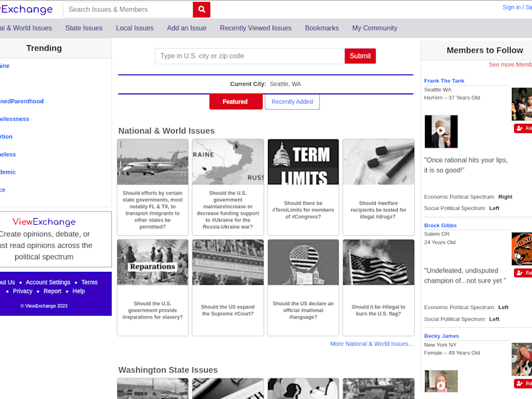
Task: Go to My Community menu item
Action: coord(374,28)
